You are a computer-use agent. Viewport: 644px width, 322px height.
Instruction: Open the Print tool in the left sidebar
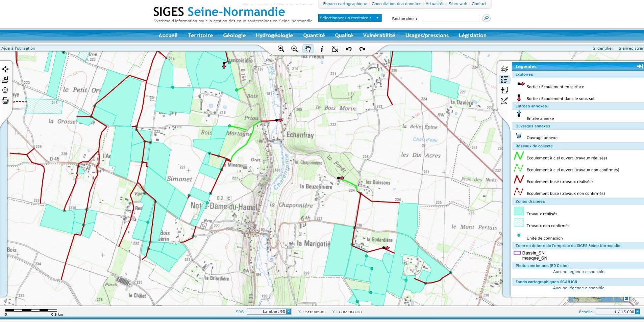coord(5,100)
